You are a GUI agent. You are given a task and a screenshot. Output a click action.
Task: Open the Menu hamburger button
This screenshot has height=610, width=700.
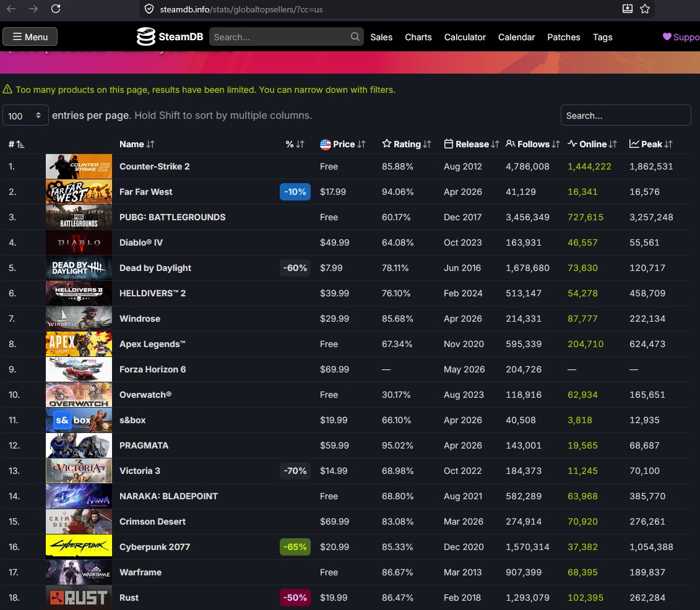[x=30, y=37]
